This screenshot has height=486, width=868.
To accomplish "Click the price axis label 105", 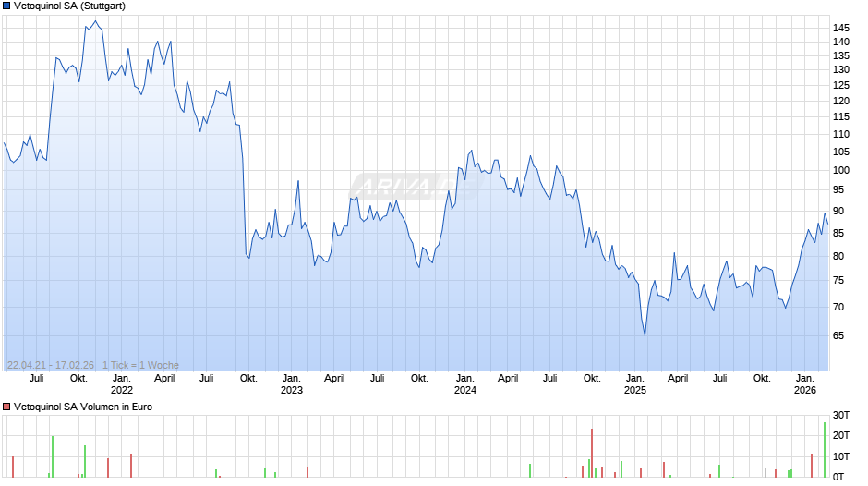I will 841,152.
